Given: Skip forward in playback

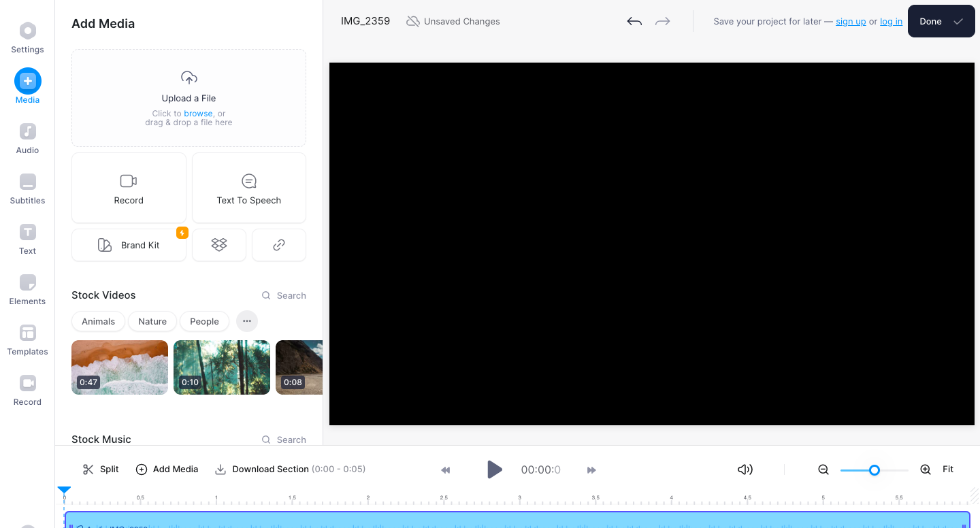Looking at the screenshot, I should point(591,470).
